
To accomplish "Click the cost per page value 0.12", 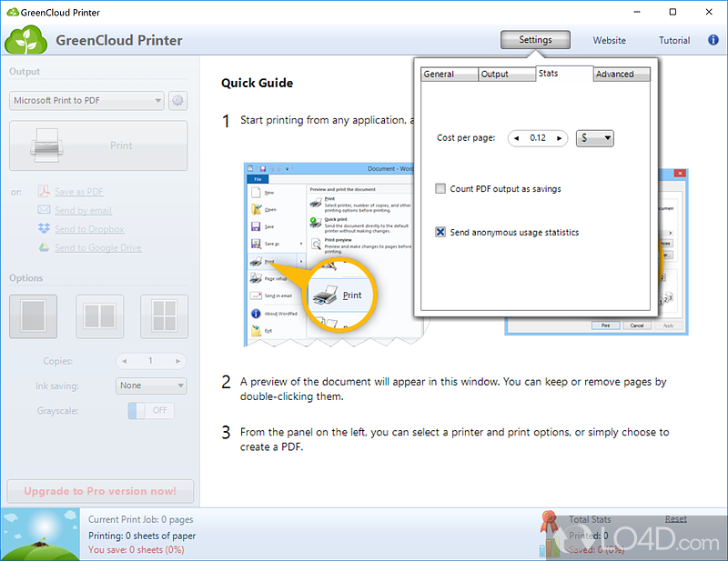I will (x=538, y=138).
